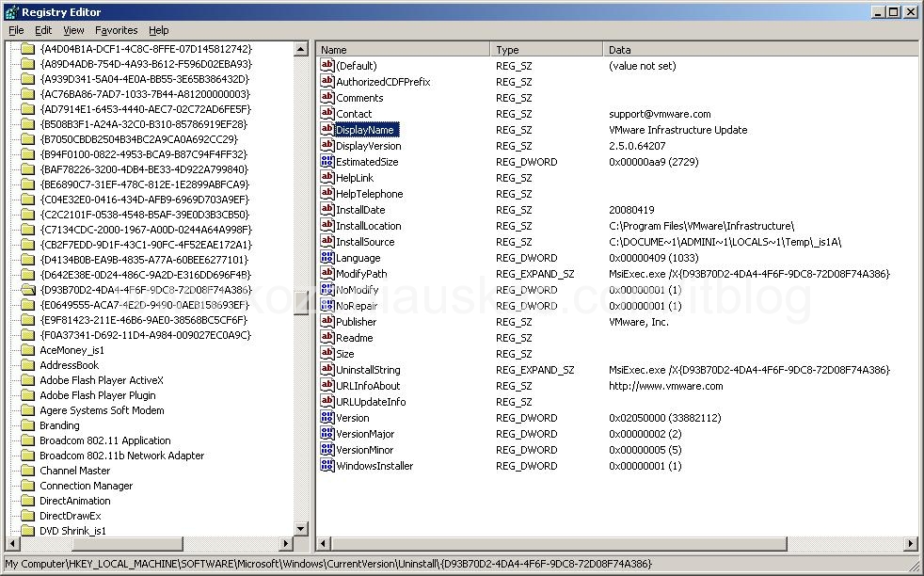Click the Data column header
Screen dimensions: 924x576
(x=760, y=50)
